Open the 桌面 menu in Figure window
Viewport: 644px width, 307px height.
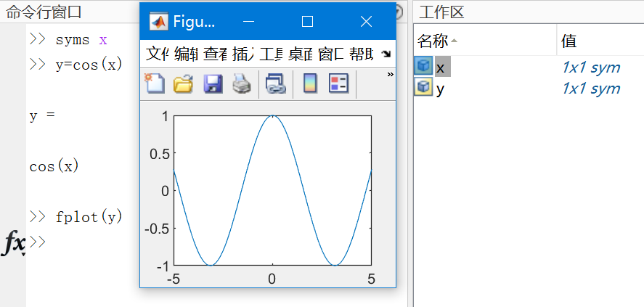301,54
